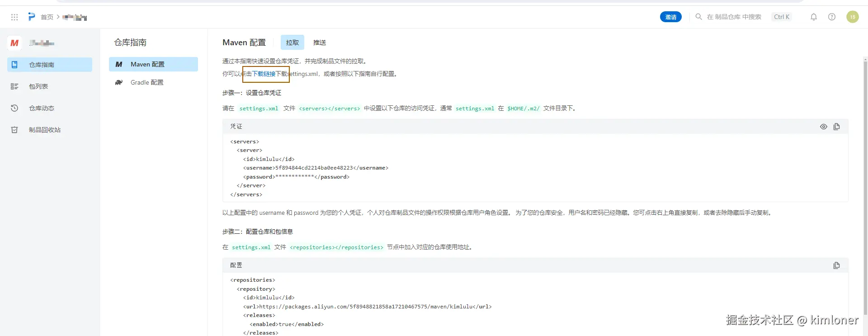The image size is (868, 336).
Task: Click the username line in credentials code
Action: pyautogui.click(x=316, y=168)
